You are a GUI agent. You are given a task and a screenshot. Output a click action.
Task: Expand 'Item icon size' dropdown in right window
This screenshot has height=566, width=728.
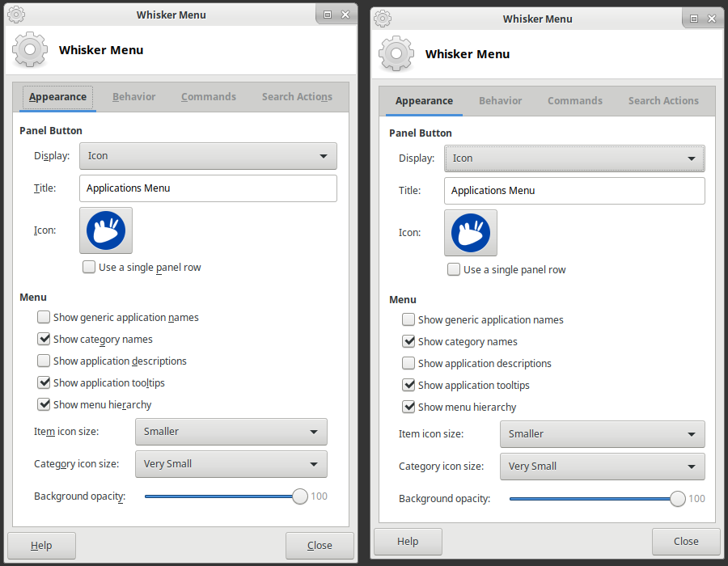pos(602,434)
